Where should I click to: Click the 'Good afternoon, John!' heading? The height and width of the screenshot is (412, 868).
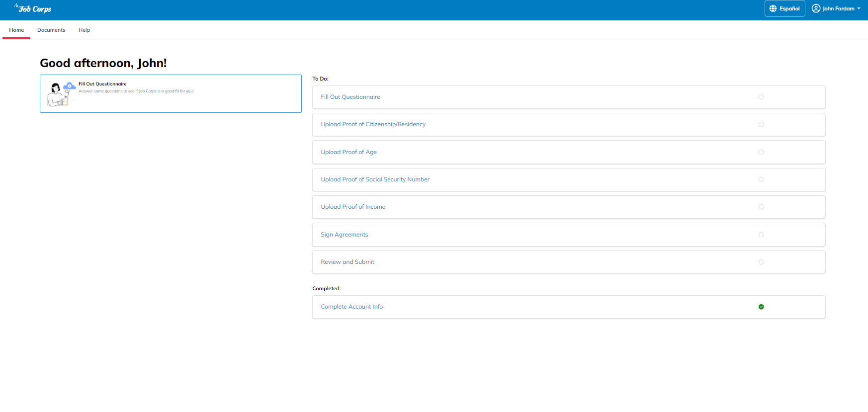coord(103,63)
